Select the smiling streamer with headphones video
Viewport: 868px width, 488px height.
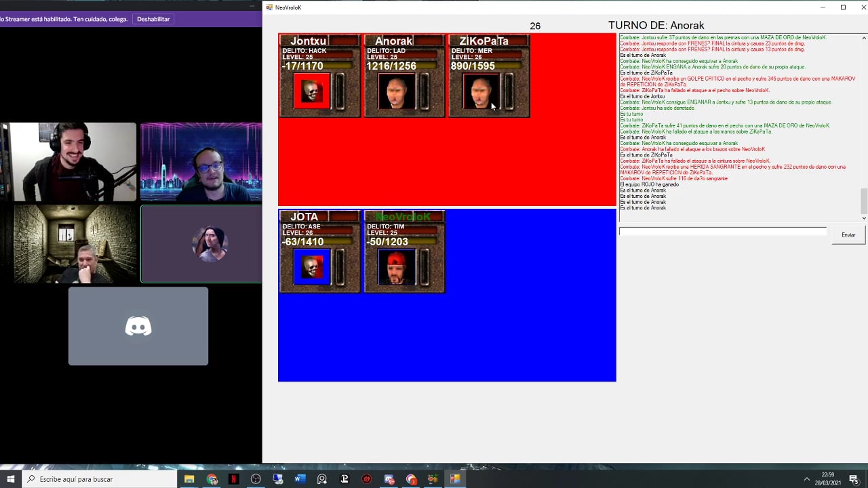coord(68,162)
